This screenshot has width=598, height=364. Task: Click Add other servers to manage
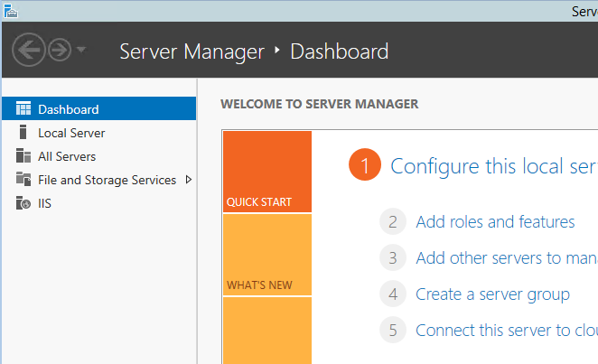point(507,258)
